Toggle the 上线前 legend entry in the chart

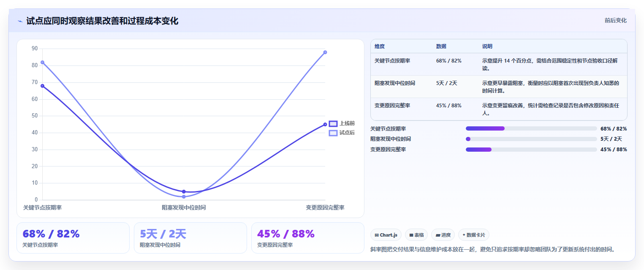(x=342, y=123)
